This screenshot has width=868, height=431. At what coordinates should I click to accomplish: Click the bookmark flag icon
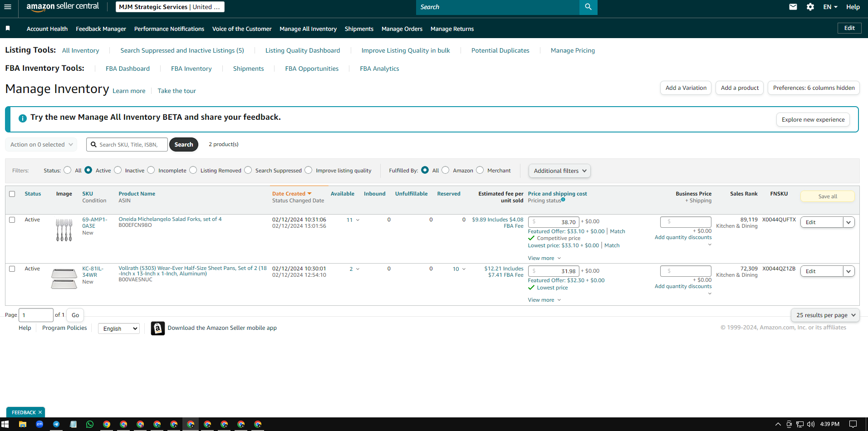click(8, 28)
